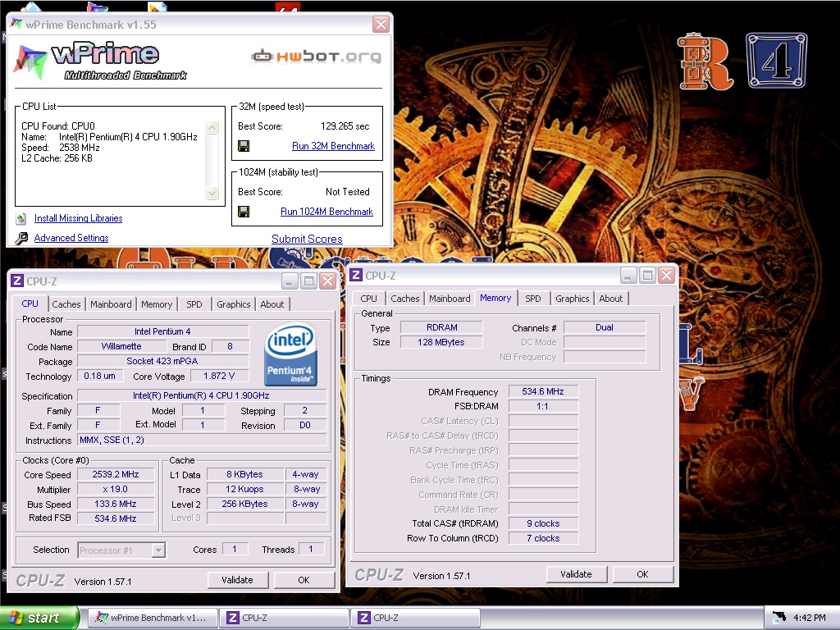The width and height of the screenshot is (840, 630).
Task: Open second CPU-Z taskbar button
Action: [x=415, y=618]
